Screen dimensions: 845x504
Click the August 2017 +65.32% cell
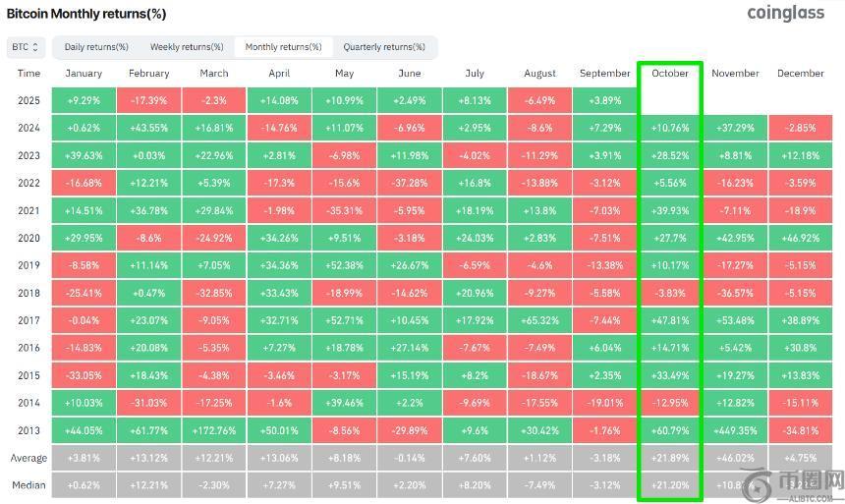click(539, 320)
